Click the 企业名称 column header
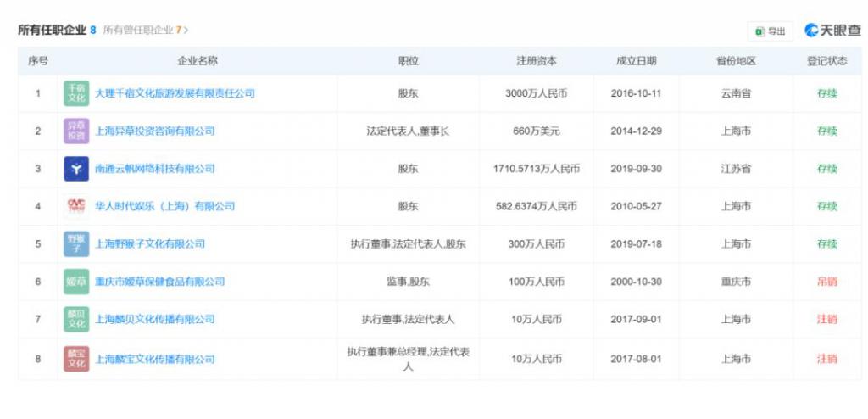The width and height of the screenshot is (868, 419). (197, 62)
